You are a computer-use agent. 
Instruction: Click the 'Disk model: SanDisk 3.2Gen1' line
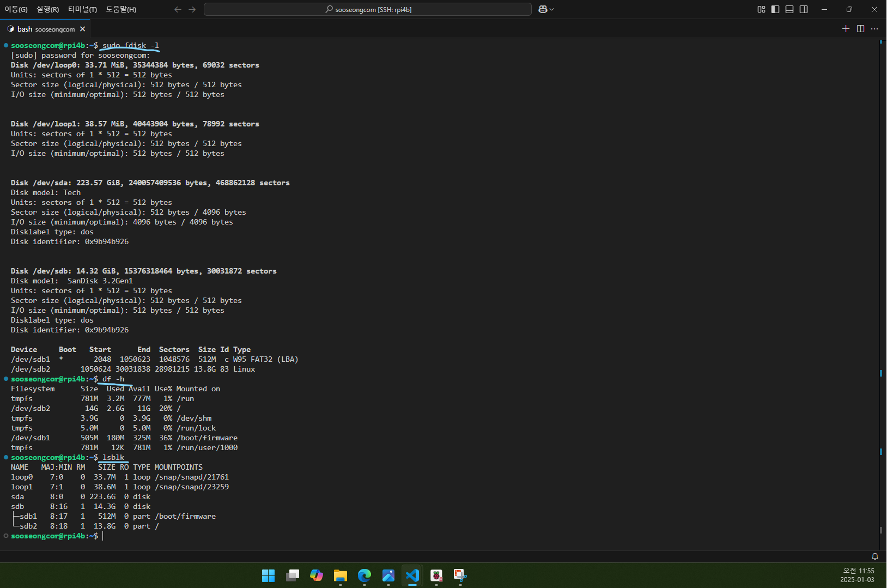click(72, 281)
